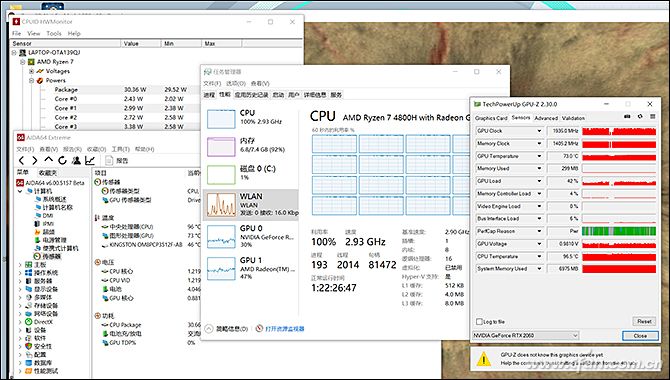The height and width of the screenshot is (380, 670).
Task: Open Tools menu in HWMonitor
Action: tap(54, 33)
